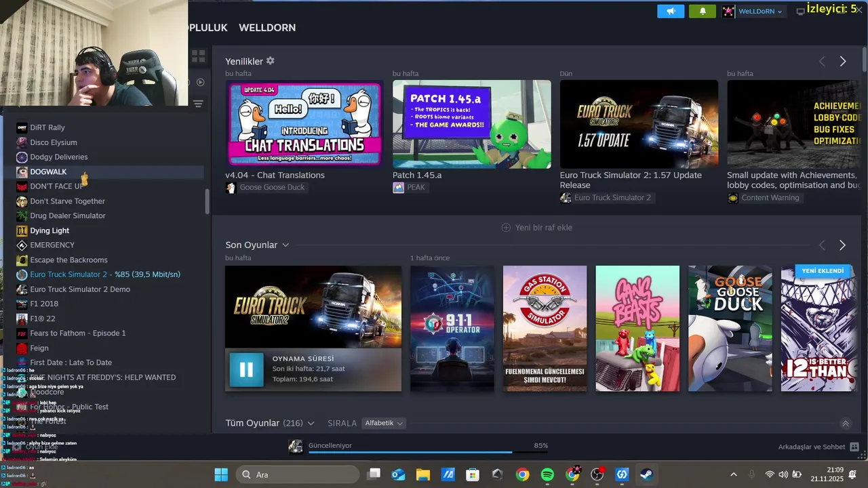The height and width of the screenshot is (488, 868).
Task: Focus the taskbar Ara search box
Action: coord(297,474)
